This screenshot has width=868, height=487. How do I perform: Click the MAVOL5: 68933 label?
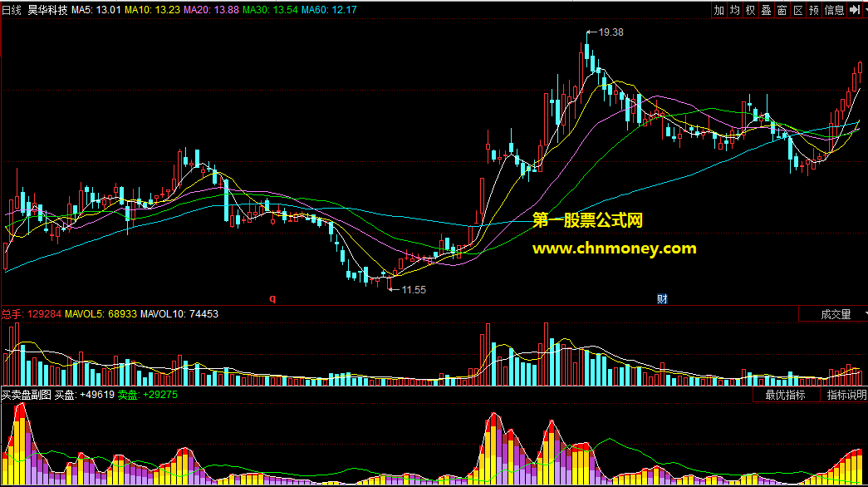click(101, 314)
